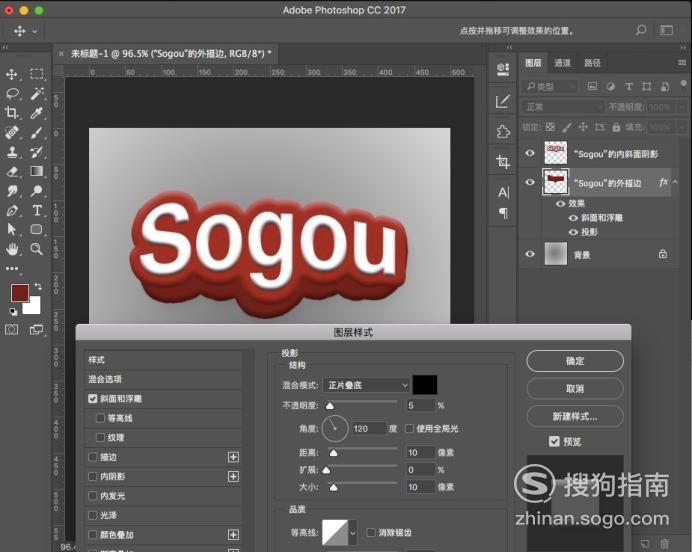Image resolution: width=692 pixels, height=552 pixels.
Task: Uncheck the 预览 checkbox
Action: click(x=554, y=441)
